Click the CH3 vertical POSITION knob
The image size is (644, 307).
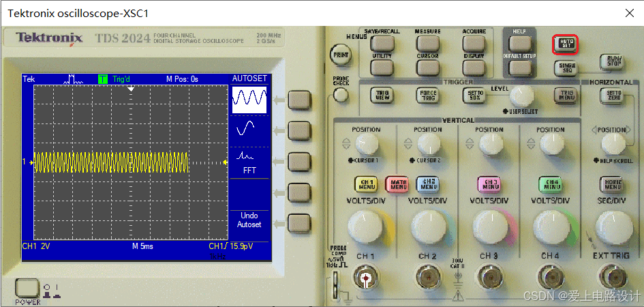pos(491,145)
